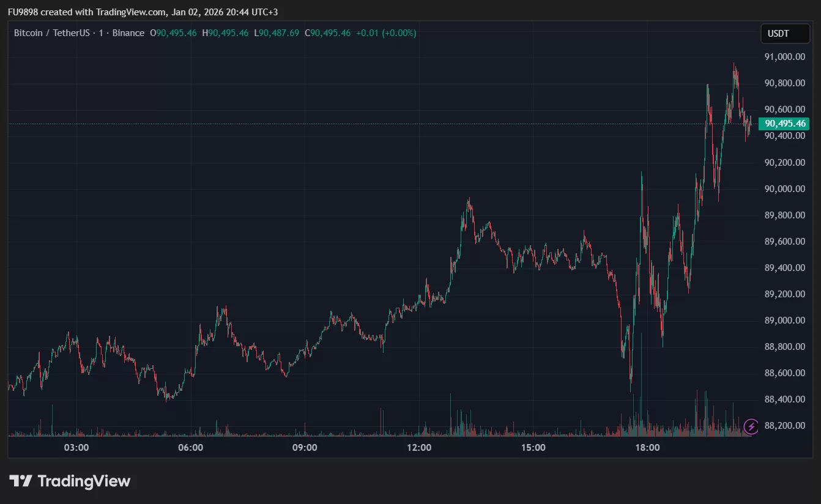Click the TradingView wordmark text
Viewport: 821px width, 504px height.
coord(84,481)
